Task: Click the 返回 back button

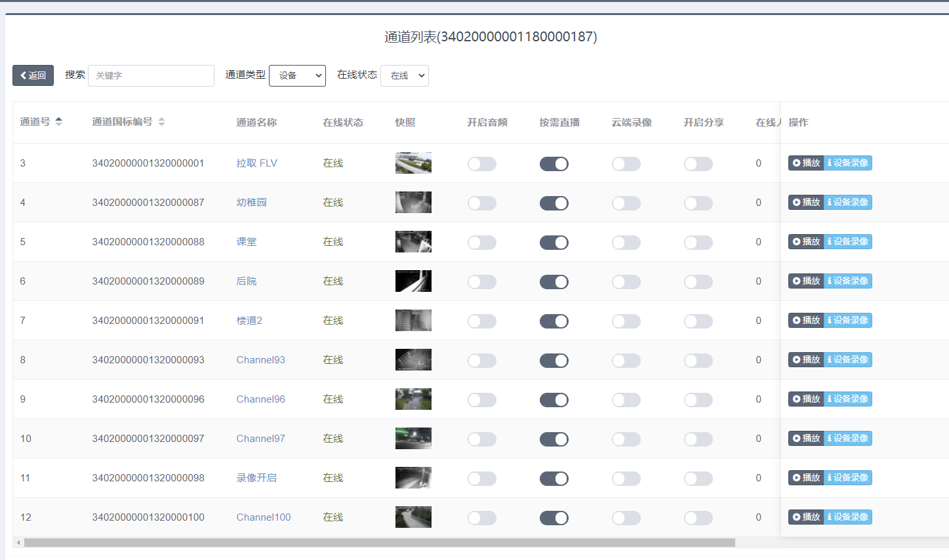Action: click(x=33, y=75)
